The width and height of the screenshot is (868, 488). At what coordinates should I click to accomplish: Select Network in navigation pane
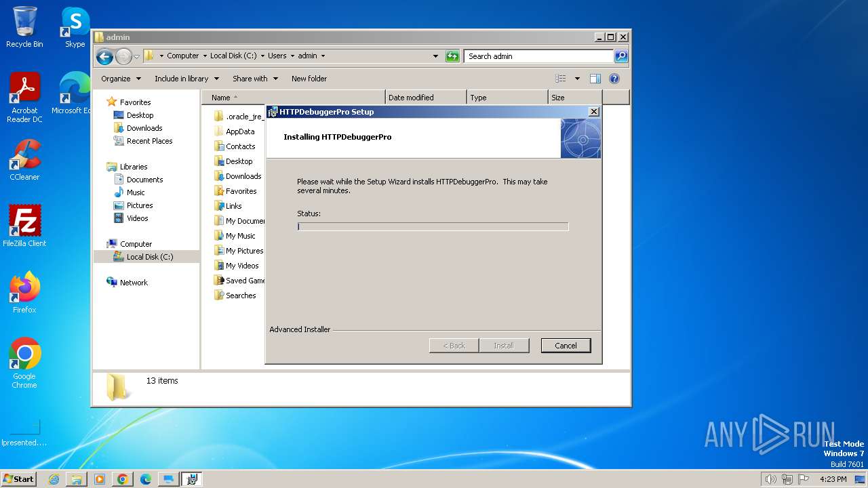point(134,283)
